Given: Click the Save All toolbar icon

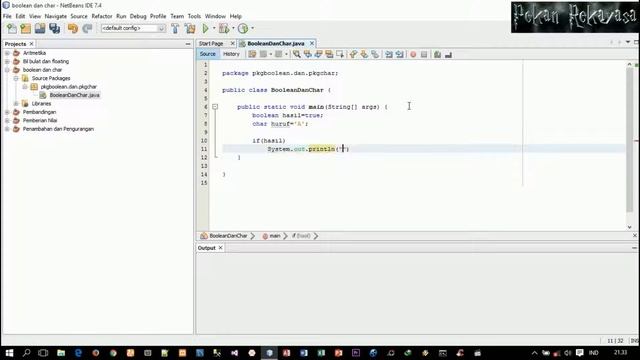Looking at the screenshot, I should tap(54, 28).
